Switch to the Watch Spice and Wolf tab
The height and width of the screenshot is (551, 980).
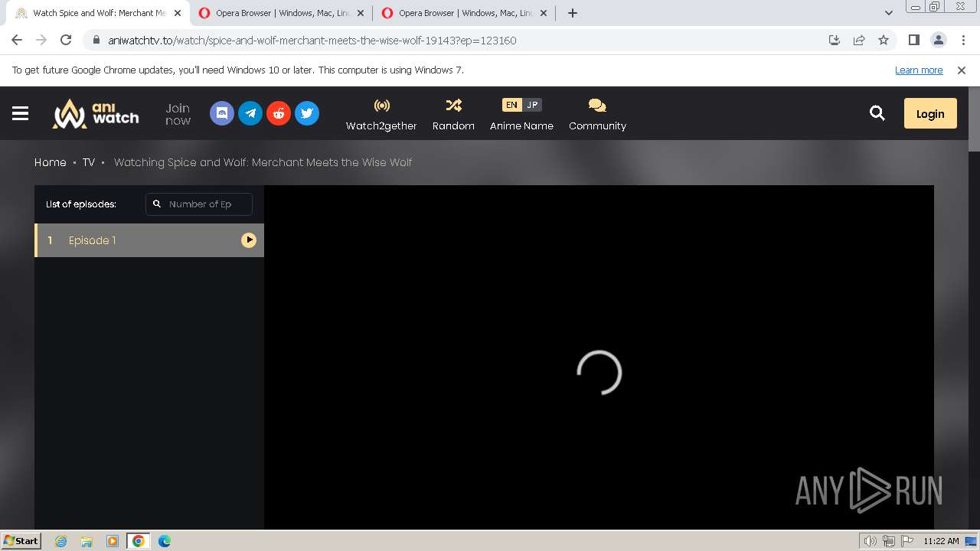pos(98,13)
